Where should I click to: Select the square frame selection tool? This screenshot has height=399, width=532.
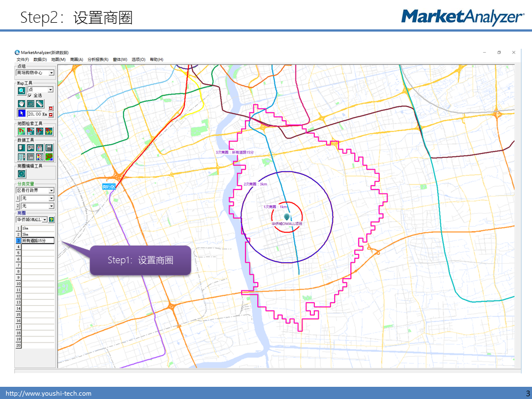point(30,104)
